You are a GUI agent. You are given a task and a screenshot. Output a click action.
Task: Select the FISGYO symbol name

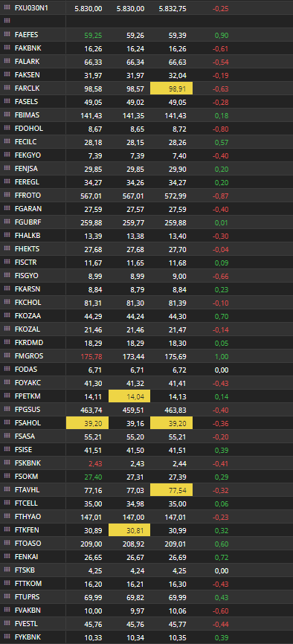(x=26, y=276)
